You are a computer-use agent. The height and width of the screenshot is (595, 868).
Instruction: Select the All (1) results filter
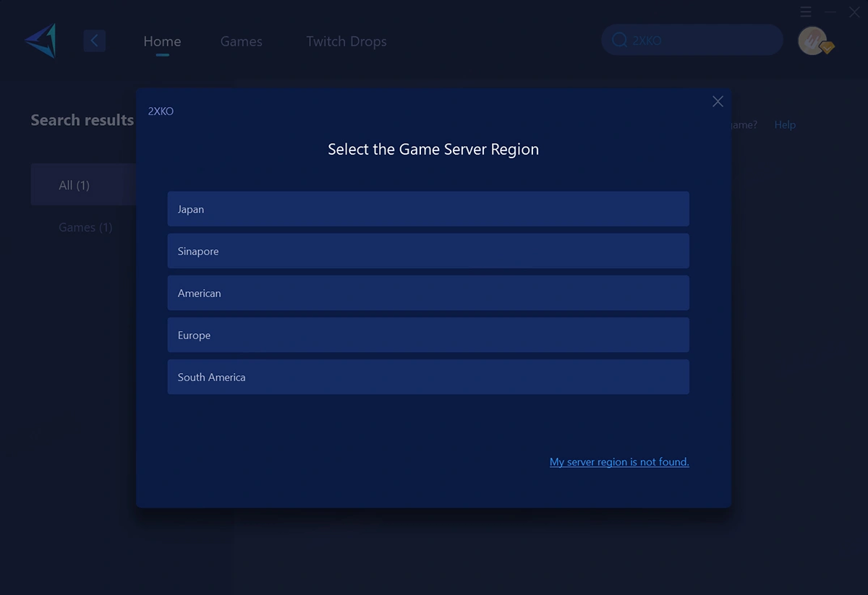75,185
